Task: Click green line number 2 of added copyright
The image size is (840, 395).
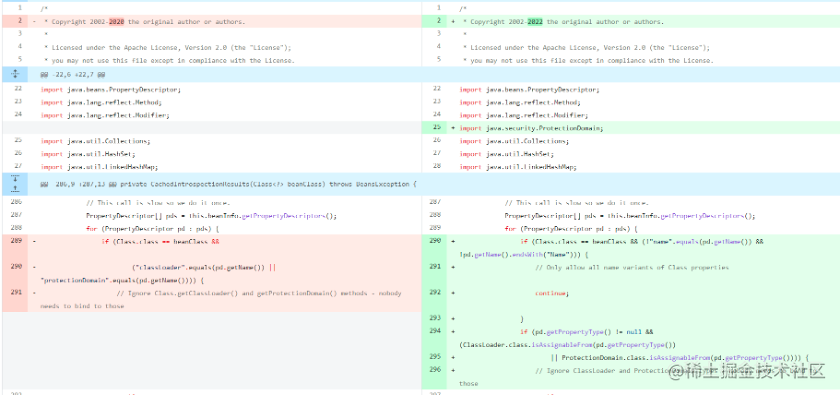Action: pyautogui.click(x=438, y=22)
